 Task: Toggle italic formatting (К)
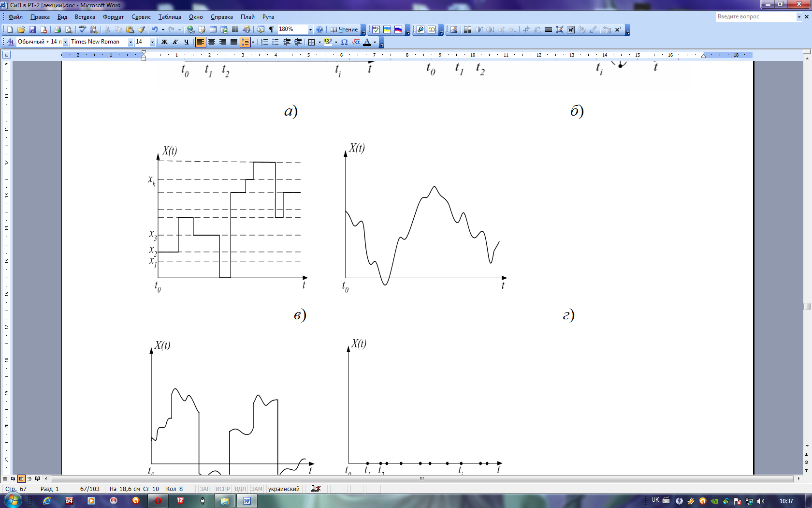pyautogui.click(x=175, y=42)
